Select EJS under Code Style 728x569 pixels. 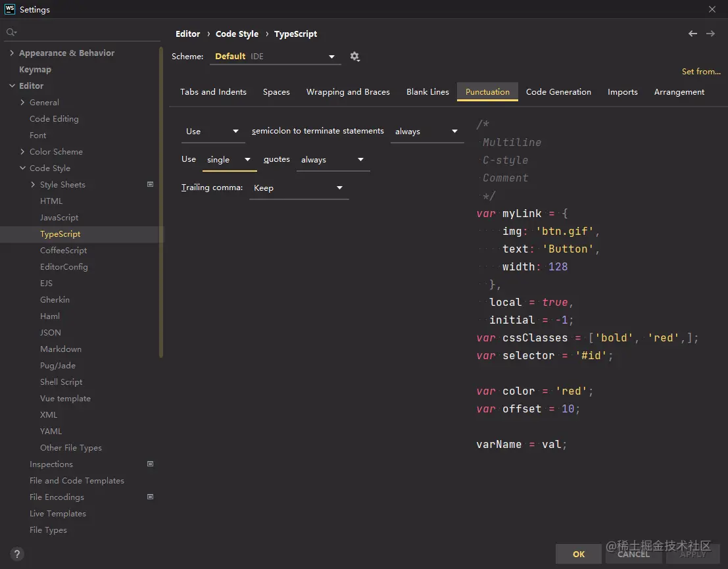tap(46, 284)
